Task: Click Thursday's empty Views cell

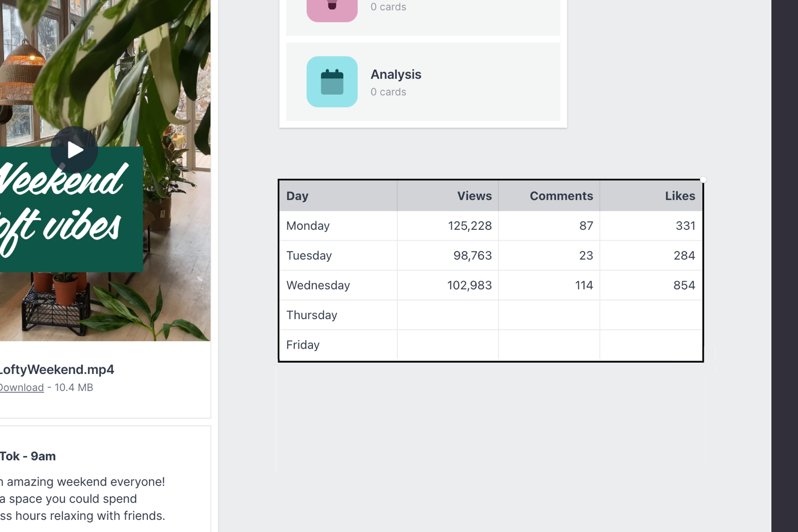Action: tap(447, 314)
